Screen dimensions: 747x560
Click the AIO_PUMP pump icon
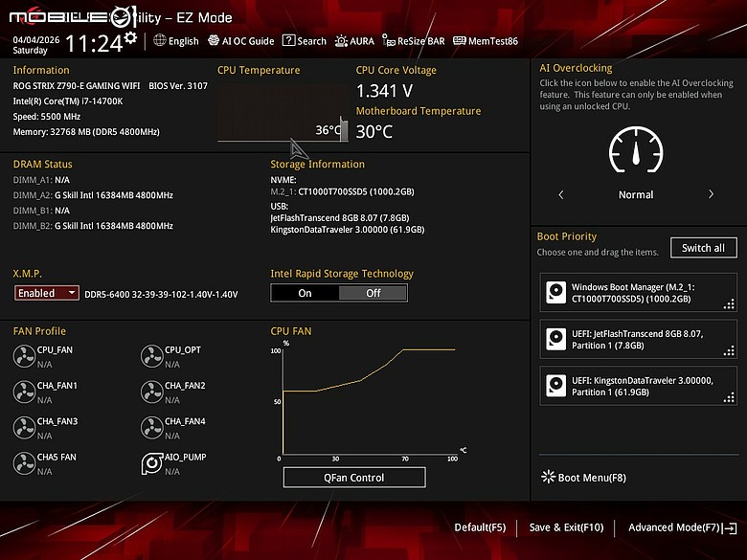pos(151,463)
